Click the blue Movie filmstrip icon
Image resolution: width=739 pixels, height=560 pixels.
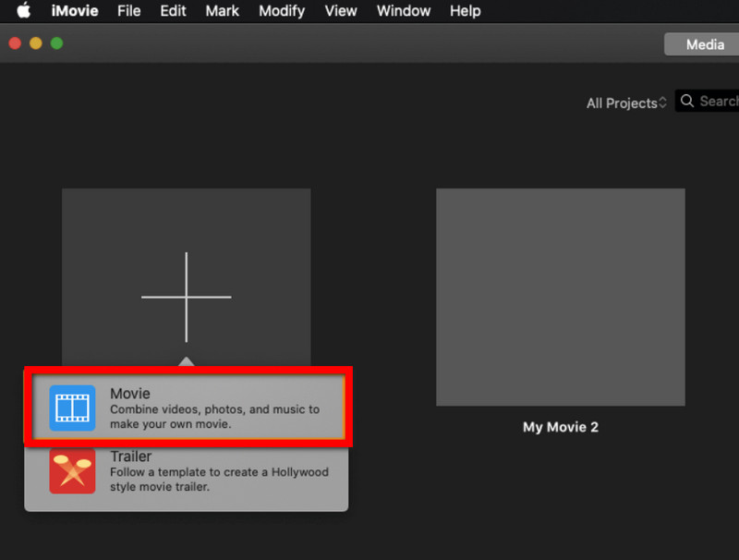(x=72, y=408)
